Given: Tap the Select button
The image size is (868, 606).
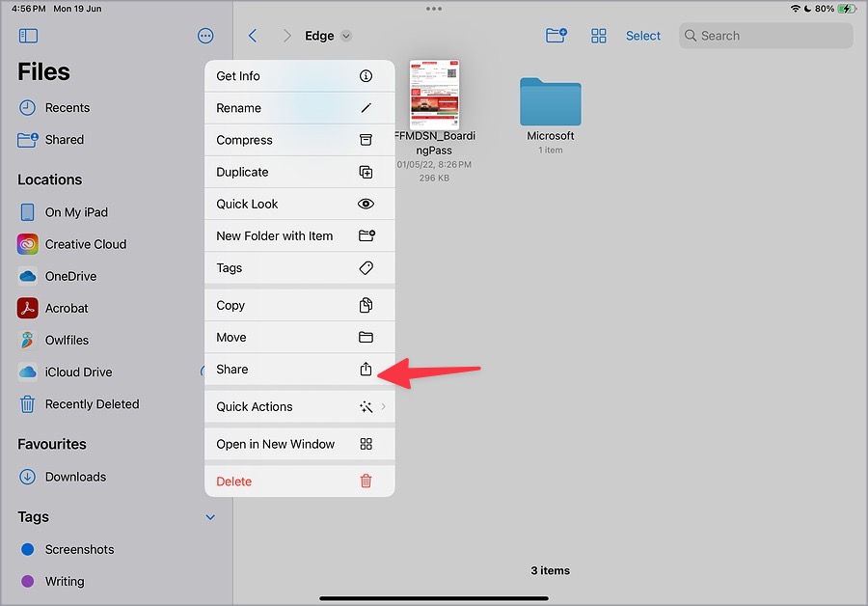Looking at the screenshot, I should tap(642, 36).
